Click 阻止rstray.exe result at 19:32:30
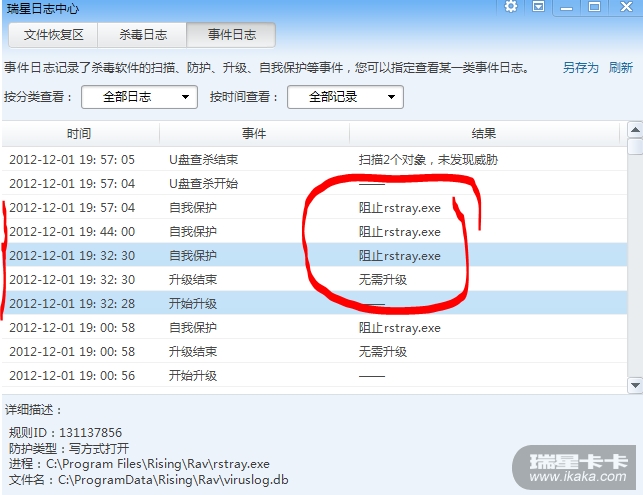The height and width of the screenshot is (495, 643). pos(399,255)
